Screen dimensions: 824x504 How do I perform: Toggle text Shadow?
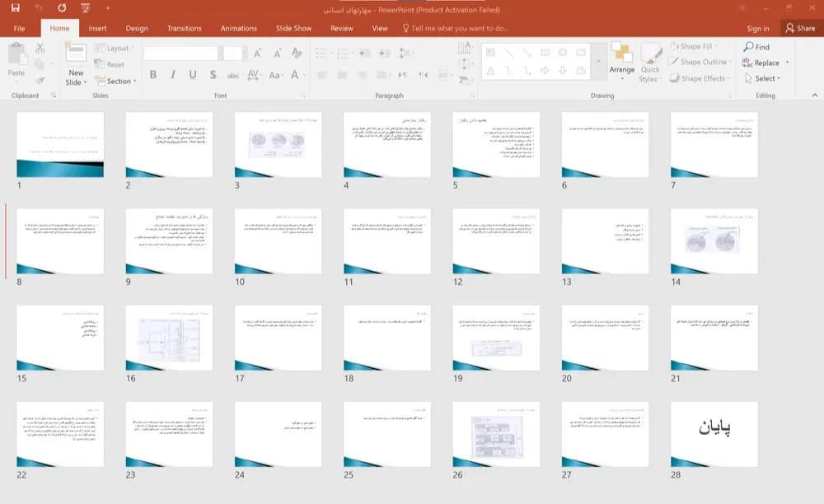[213, 75]
